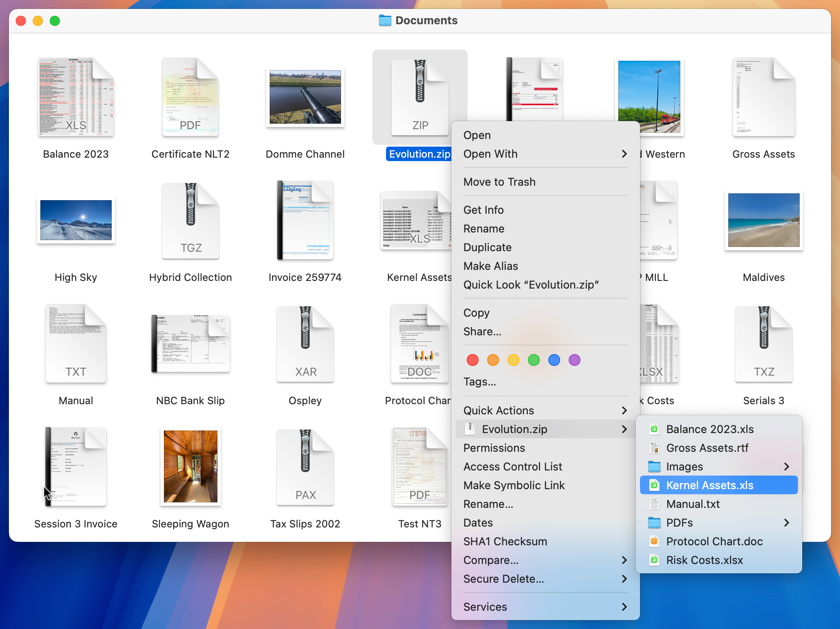Choose Open from the context menu

click(546, 135)
